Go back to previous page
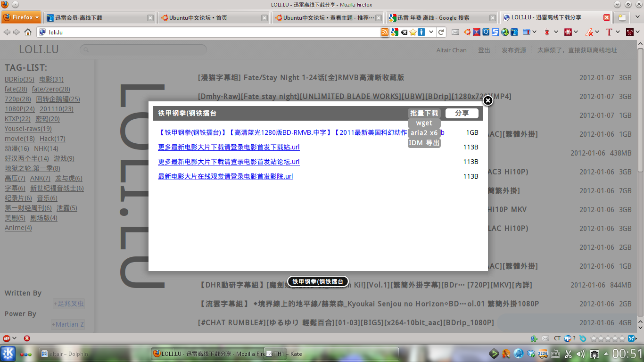The height and width of the screenshot is (362, 644). point(7,32)
